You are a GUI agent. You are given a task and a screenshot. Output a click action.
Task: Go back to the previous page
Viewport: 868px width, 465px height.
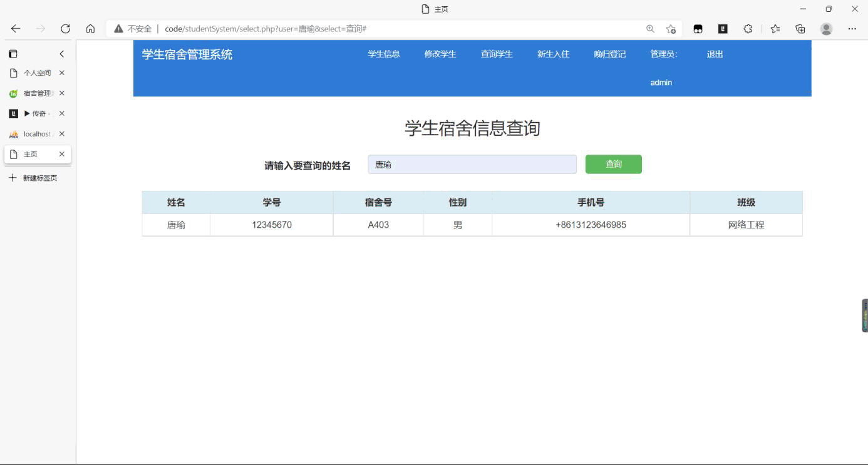pos(16,29)
